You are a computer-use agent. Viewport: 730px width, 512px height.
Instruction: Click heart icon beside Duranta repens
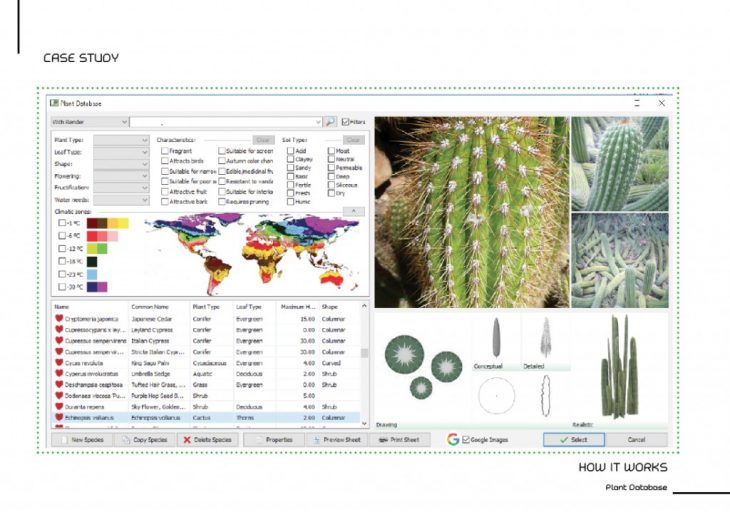pyautogui.click(x=59, y=407)
